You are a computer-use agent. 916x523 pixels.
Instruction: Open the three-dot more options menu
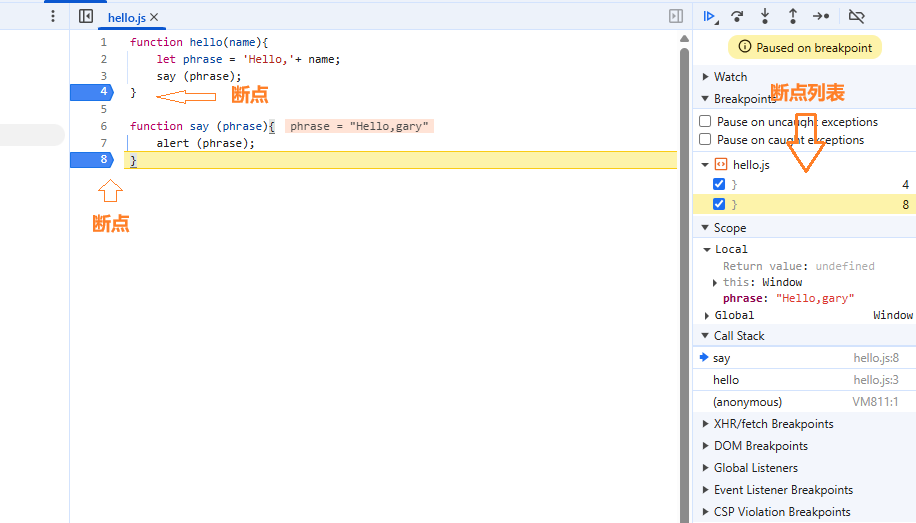coord(53,16)
